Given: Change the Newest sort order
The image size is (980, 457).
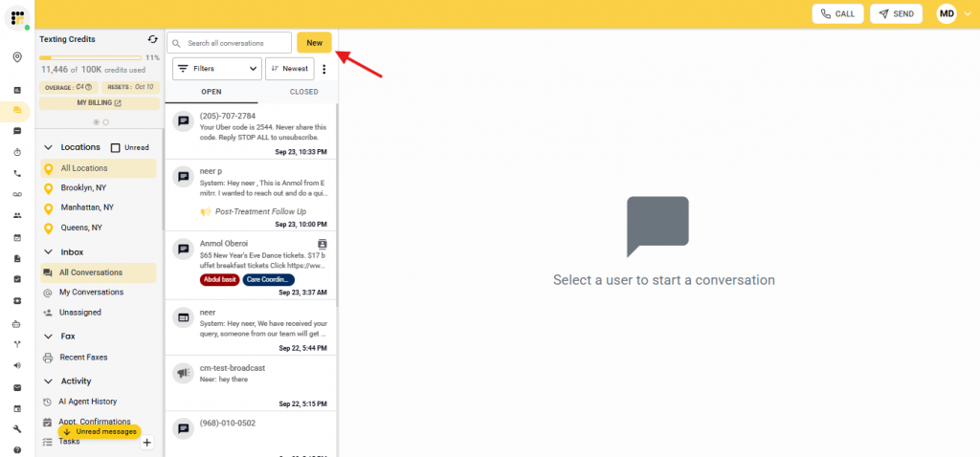Looking at the screenshot, I should click(x=289, y=69).
